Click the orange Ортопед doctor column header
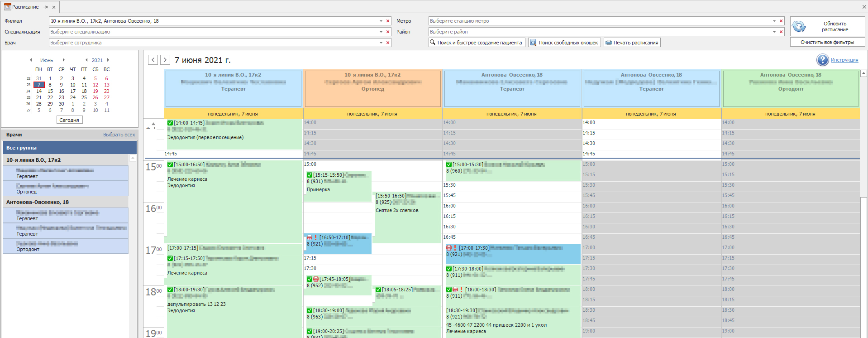Screen dimensions: 868x338 pyautogui.click(x=372, y=88)
